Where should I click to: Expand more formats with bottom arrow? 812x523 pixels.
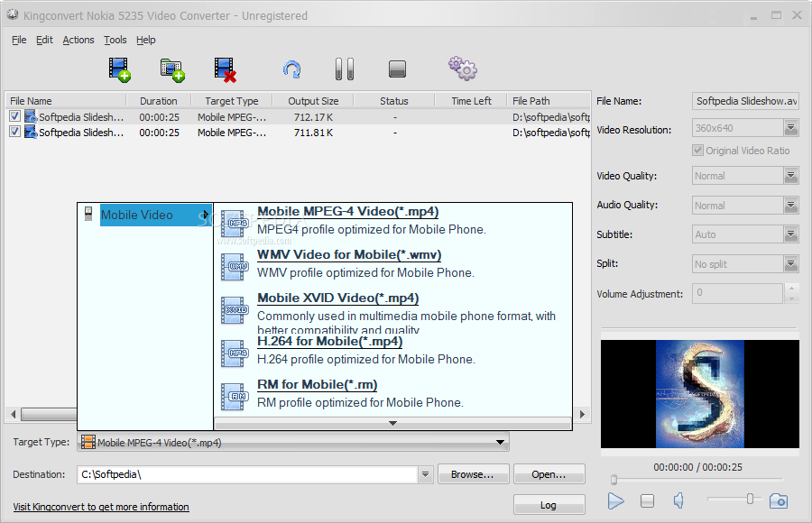pyautogui.click(x=393, y=423)
